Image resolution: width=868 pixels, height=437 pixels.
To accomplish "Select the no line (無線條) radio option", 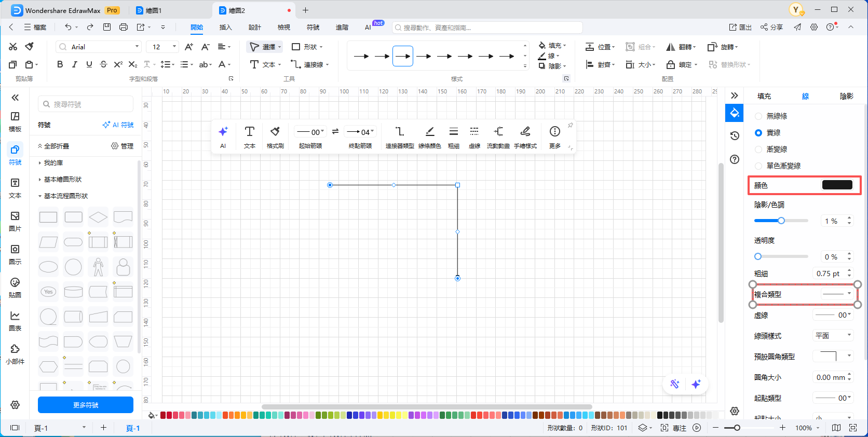I will [x=758, y=116].
